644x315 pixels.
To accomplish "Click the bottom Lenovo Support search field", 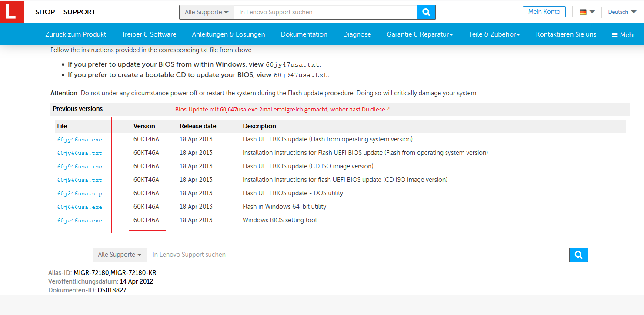I will (x=358, y=255).
